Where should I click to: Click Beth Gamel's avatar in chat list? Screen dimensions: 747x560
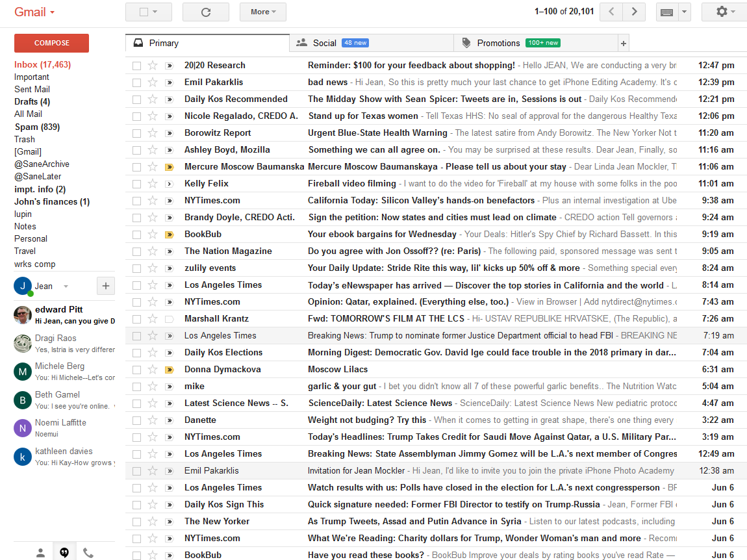point(22,400)
